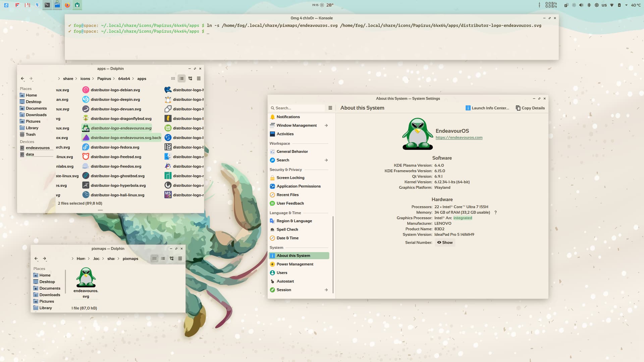Open Power Management settings
The height and width of the screenshot is (362, 644).
[294, 264]
